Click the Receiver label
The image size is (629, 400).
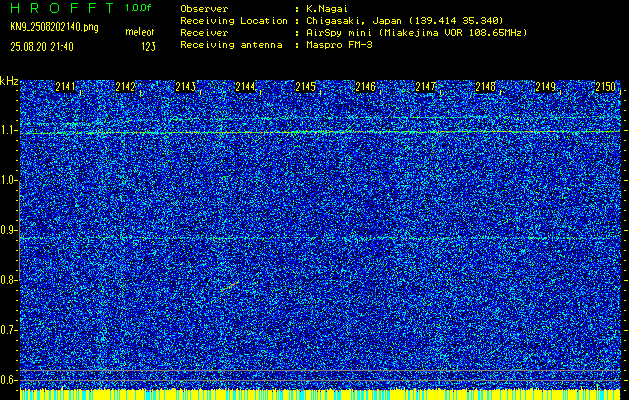[204, 33]
